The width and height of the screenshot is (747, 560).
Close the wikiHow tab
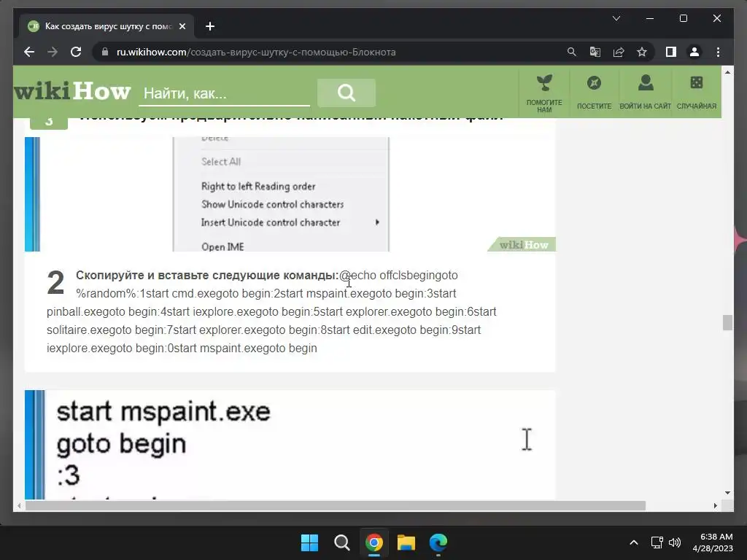click(x=182, y=26)
